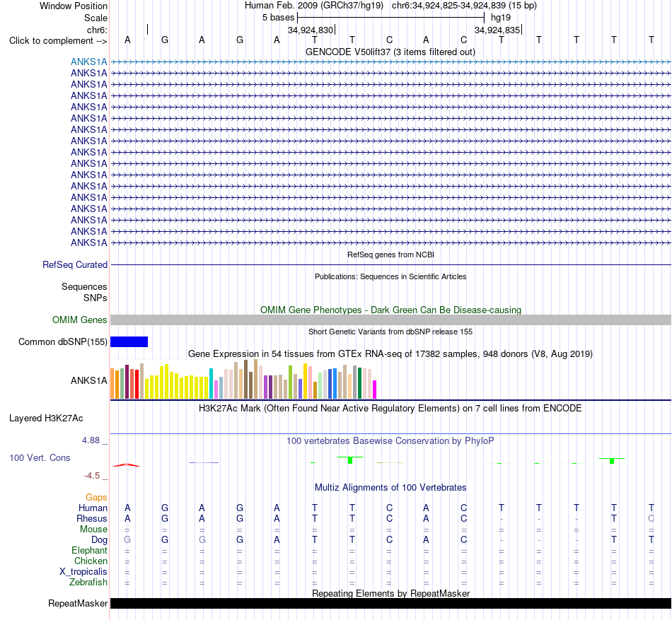
Task: Click the faded C in the Rhesus row
Action: 651,518
